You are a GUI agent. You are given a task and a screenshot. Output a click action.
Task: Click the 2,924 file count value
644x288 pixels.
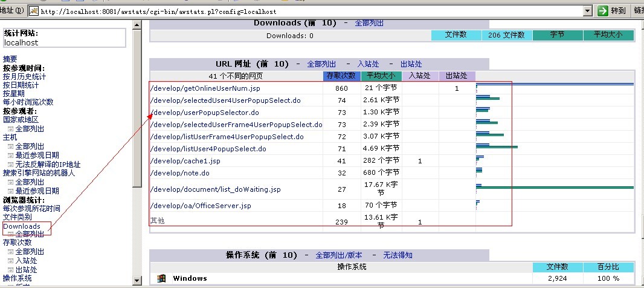point(558,278)
